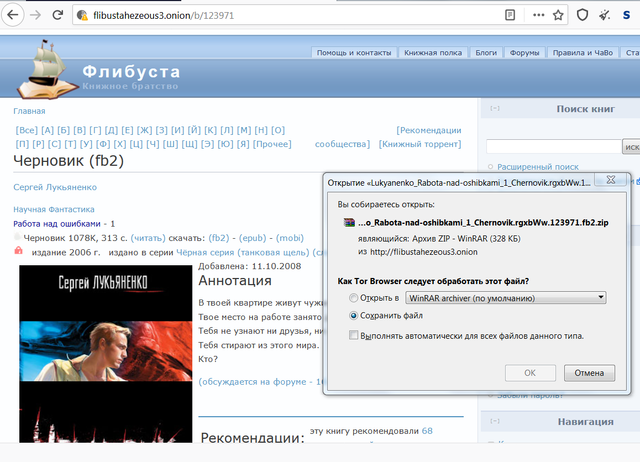Bookmark this page with the star icon

(x=558, y=16)
